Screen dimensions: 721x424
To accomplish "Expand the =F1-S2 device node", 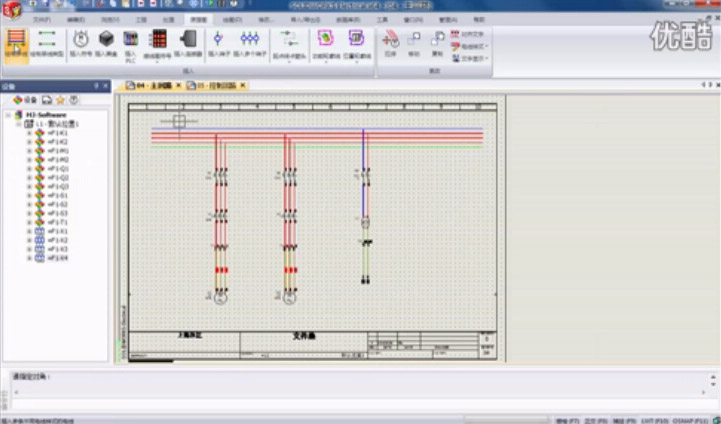I will [29, 205].
